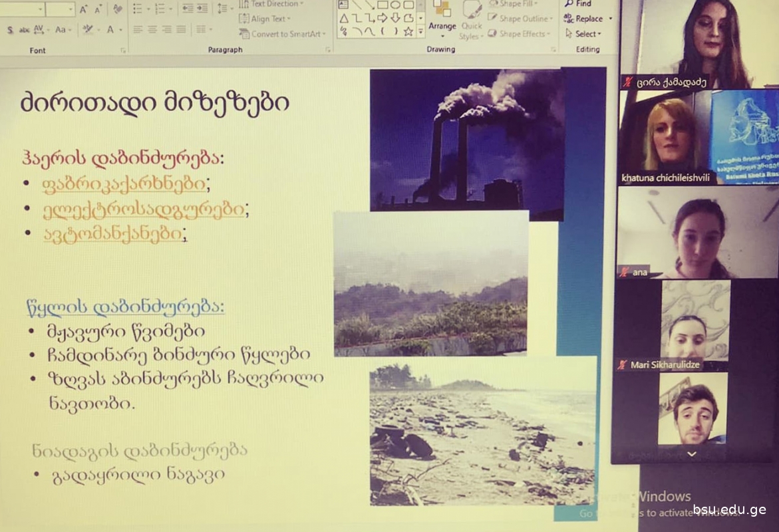
Task: Toggle justify text alignment
Action: [x=182, y=30]
